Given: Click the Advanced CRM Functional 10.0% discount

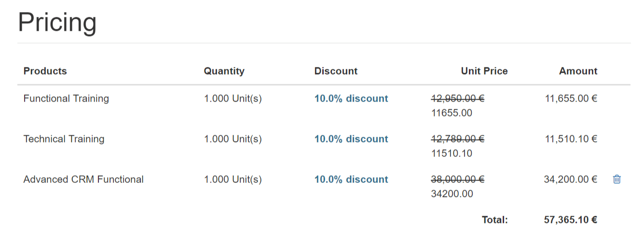Looking at the screenshot, I should pyautogui.click(x=351, y=180).
